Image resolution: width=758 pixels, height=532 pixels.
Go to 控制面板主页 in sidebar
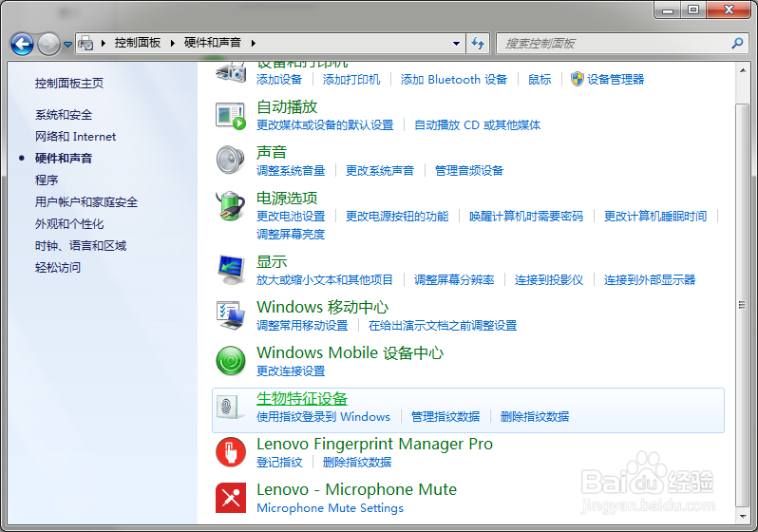[69, 84]
